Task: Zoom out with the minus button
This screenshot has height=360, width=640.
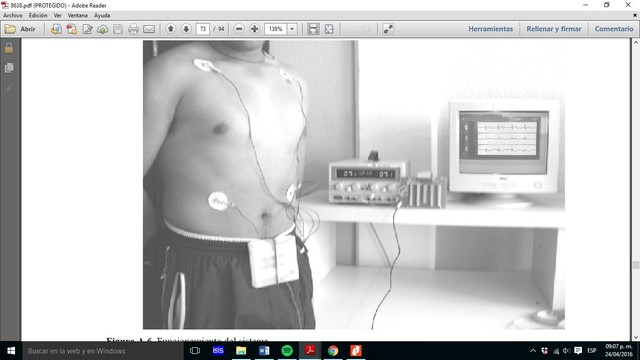Action: click(239, 29)
